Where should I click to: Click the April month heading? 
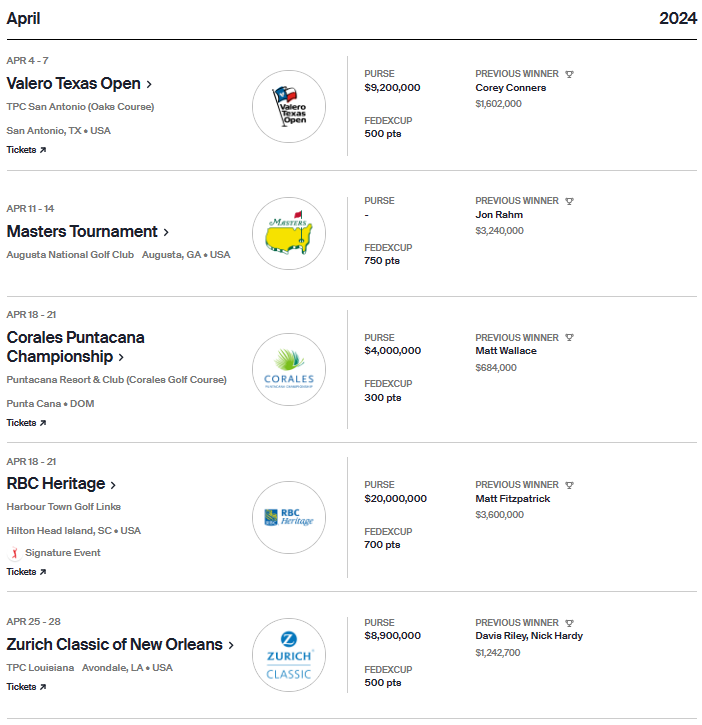point(23,18)
